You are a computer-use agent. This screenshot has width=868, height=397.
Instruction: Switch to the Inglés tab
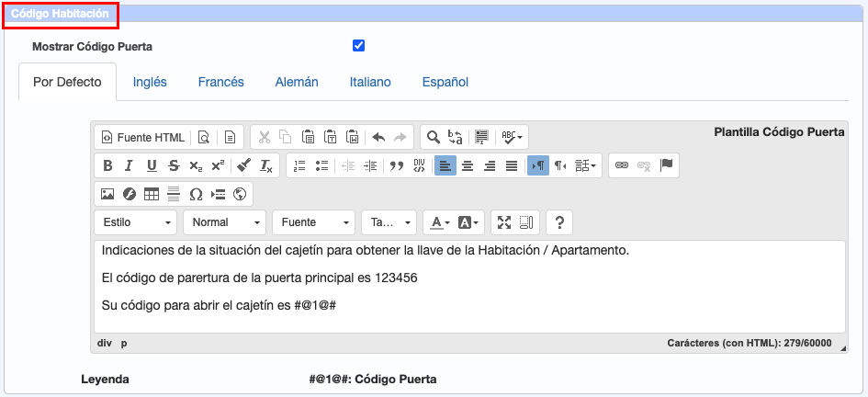click(150, 82)
